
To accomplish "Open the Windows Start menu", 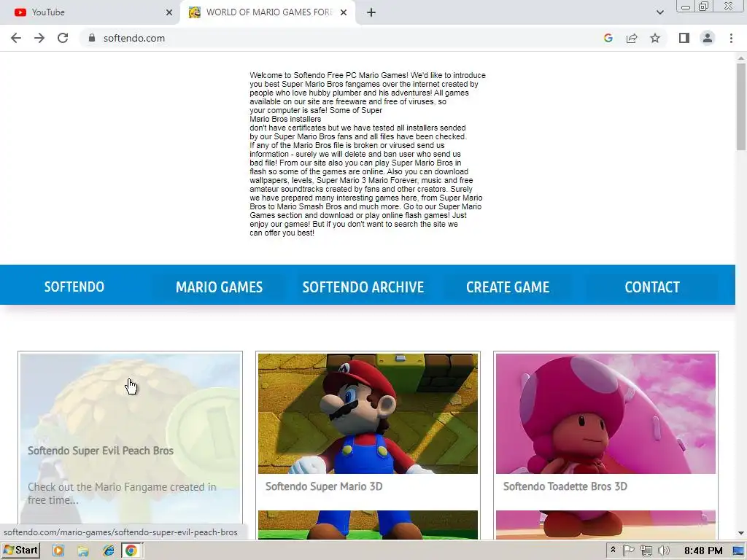I will coord(21,551).
